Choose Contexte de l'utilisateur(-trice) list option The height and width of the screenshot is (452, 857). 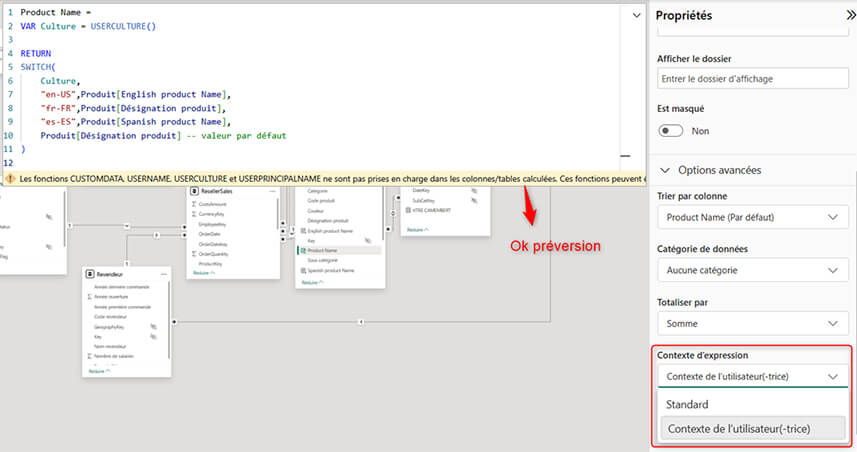[753, 429]
